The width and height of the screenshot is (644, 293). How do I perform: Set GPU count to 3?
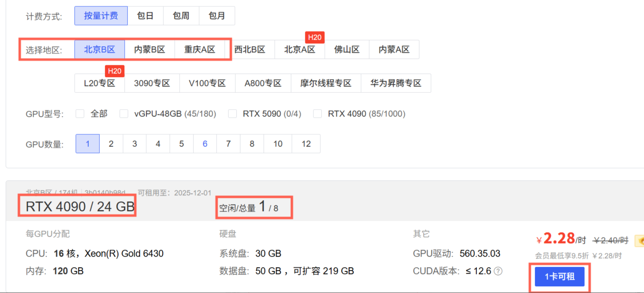[135, 144]
